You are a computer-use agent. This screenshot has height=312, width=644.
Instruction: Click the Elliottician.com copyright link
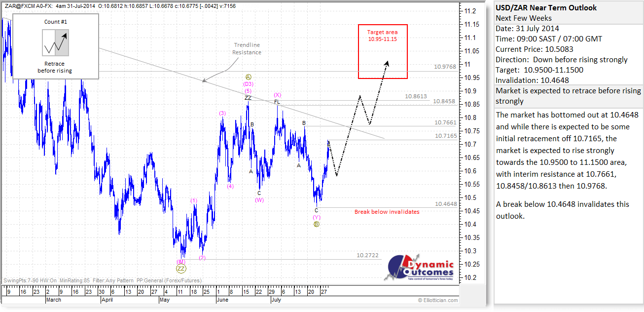[x=438, y=300]
